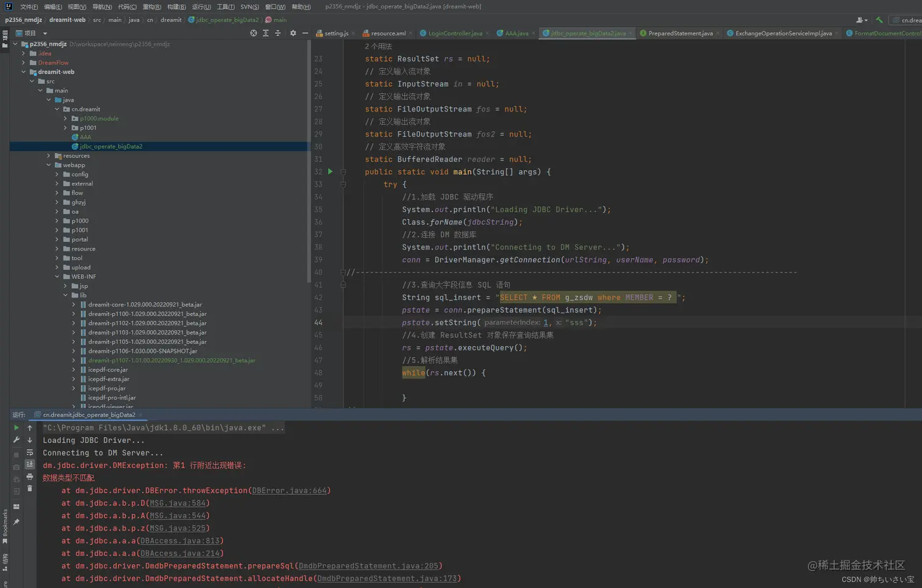Open DmdbPreparedStatement.java:205 link
The image size is (922, 588).
click(x=368, y=566)
